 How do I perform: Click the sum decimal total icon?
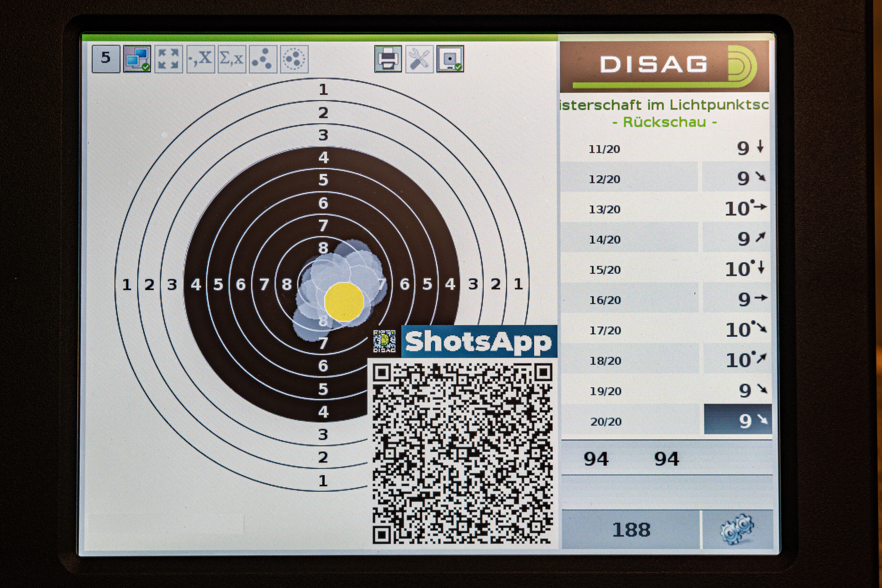tap(232, 59)
